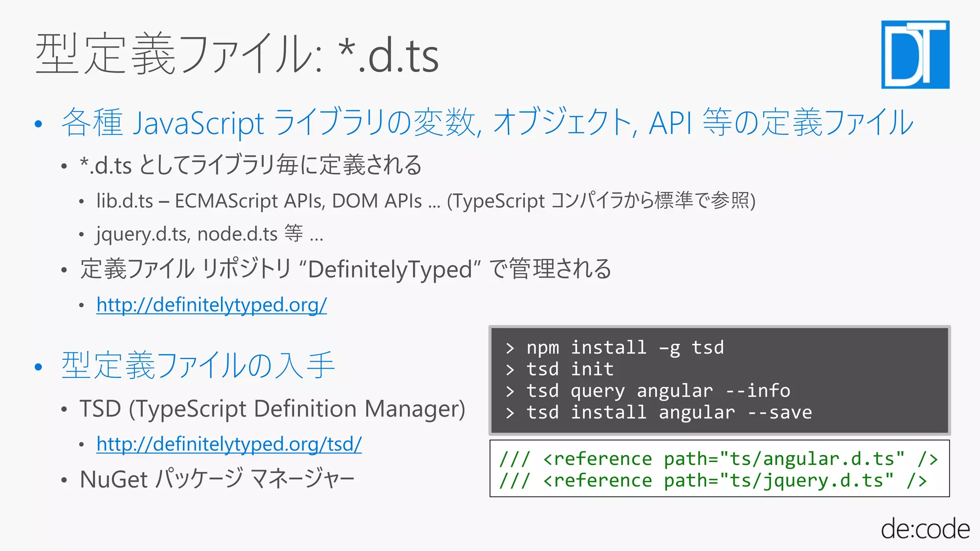
Task: Click the heading 型定義ファイルの入手
Action: click(x=198, y=365)
